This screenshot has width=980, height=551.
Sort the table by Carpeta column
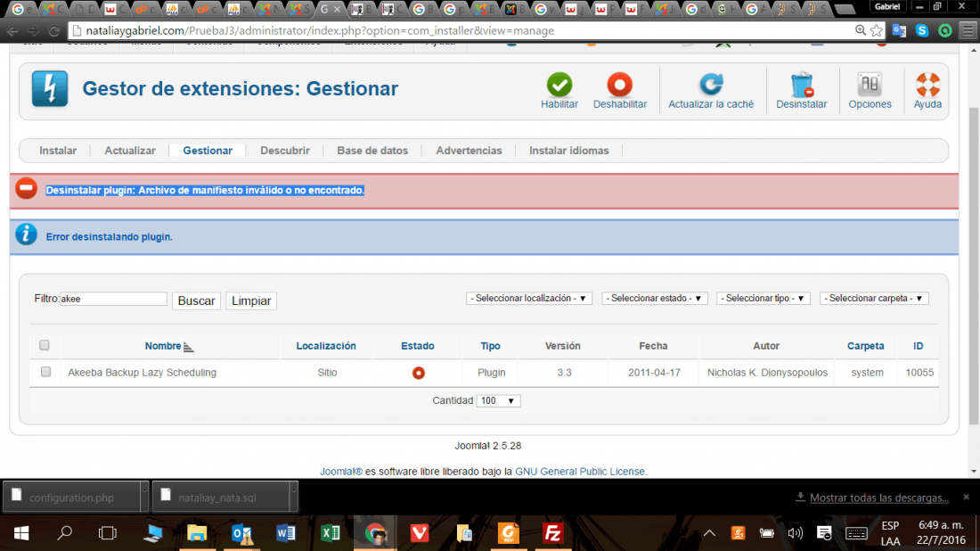[x=866, y=346]
